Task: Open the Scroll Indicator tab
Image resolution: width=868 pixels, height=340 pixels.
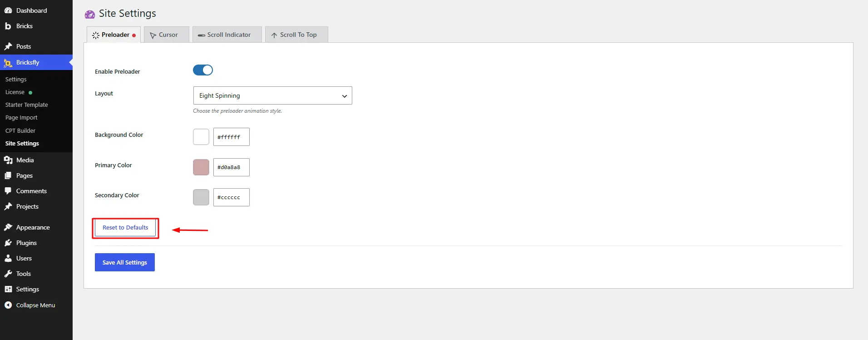Action: 227,35
